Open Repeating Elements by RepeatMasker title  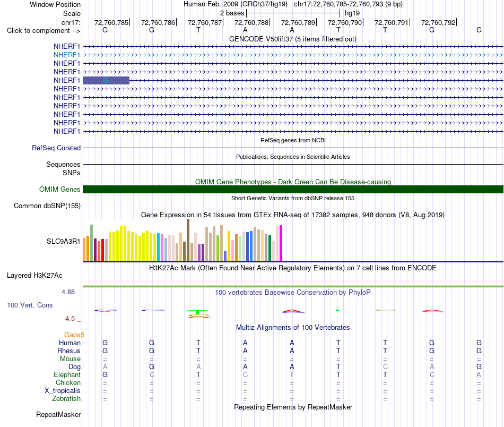point(293,407)
